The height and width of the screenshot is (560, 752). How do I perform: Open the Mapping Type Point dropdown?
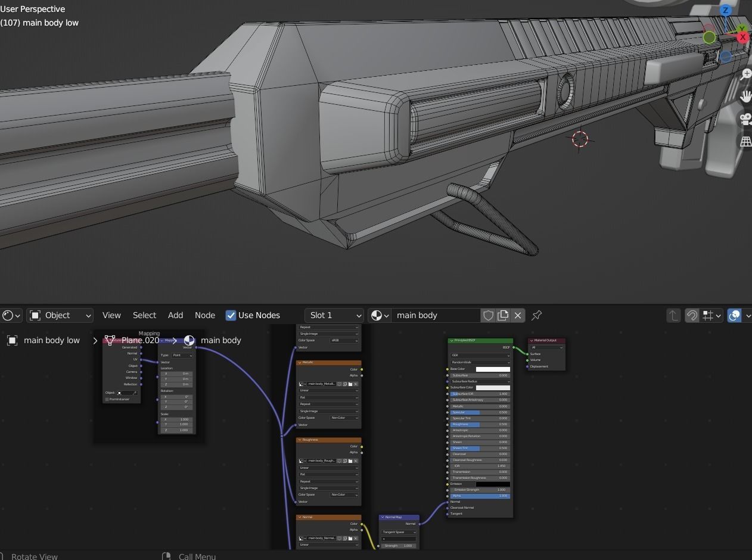point(182,355)
